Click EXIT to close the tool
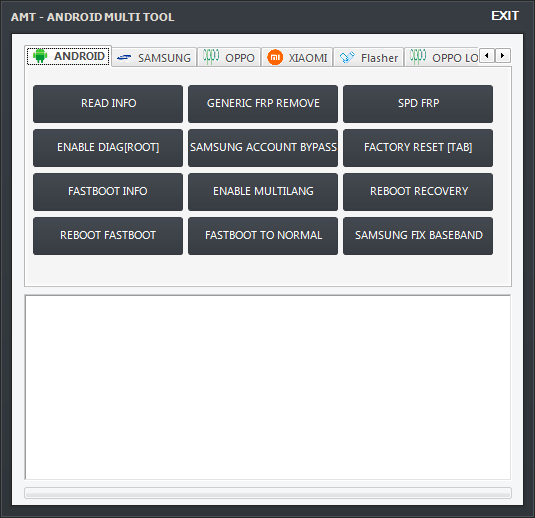The image size is (535, 518). point(505,16)
